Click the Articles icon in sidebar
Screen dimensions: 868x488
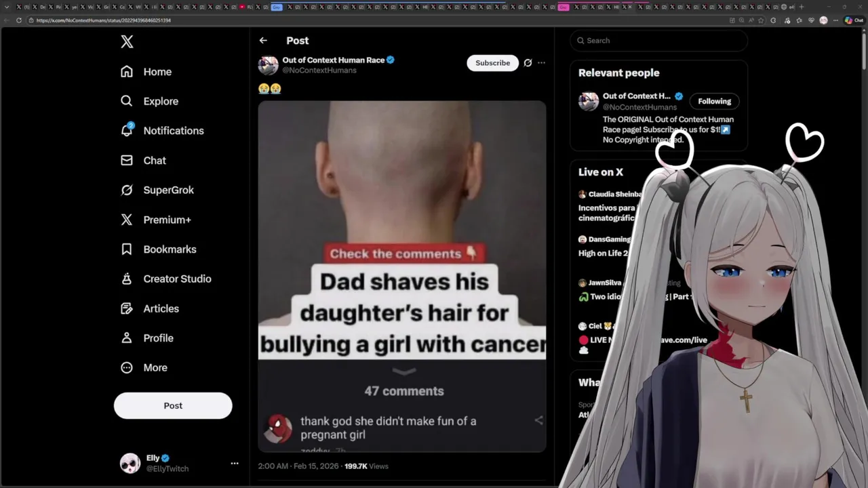pos(127,308)
